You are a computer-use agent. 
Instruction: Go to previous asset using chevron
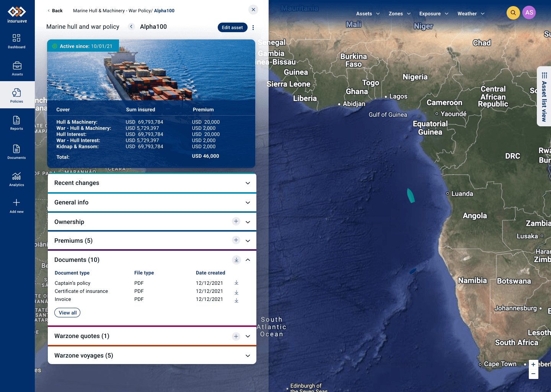(131, 26)
